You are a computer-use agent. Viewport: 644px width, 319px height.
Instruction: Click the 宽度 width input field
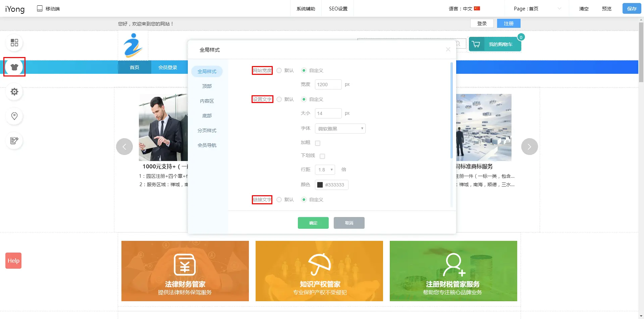click(328, 85)
